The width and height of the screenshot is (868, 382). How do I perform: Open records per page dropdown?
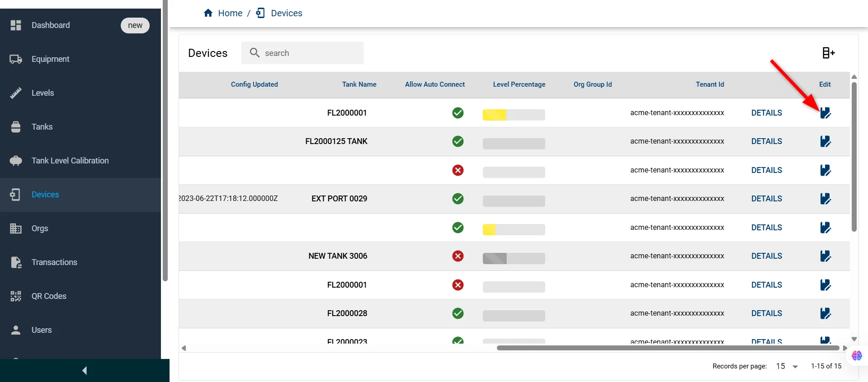787,366
